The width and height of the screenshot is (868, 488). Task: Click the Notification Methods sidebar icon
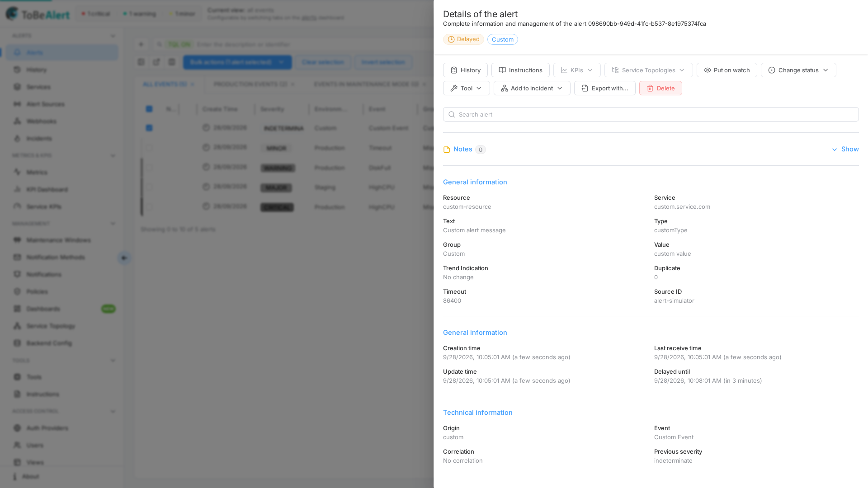coord(17,257)
